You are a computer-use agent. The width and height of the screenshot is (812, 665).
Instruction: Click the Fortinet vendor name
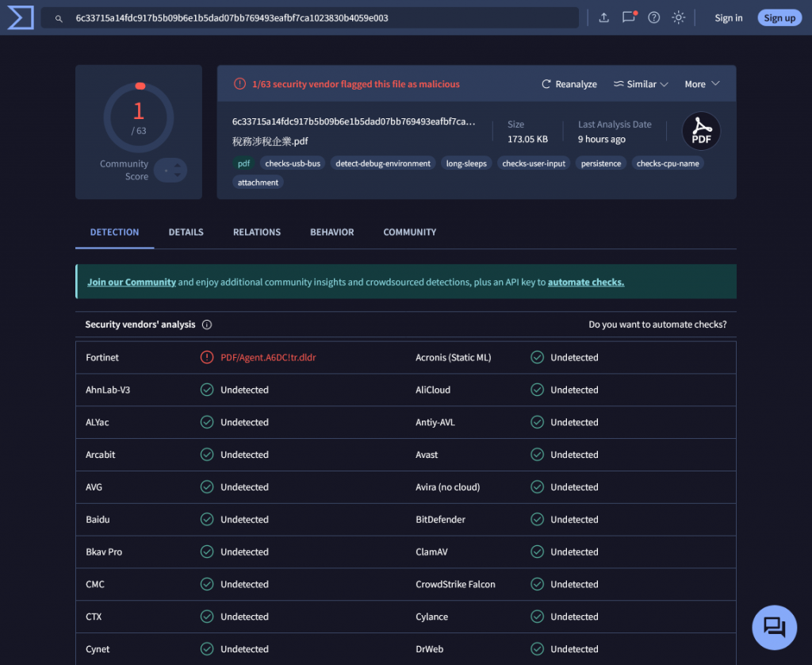pyautogui.click(x=102, y=357)
